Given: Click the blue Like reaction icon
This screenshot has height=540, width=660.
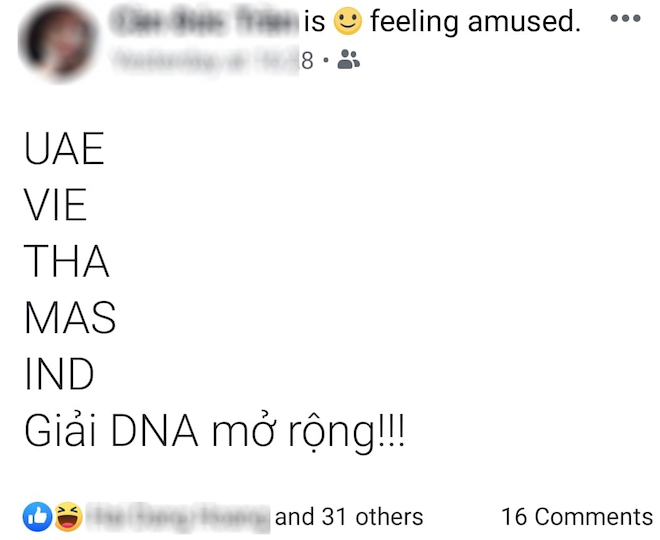Looking at the screenshot, I should [x=37, y=516].
